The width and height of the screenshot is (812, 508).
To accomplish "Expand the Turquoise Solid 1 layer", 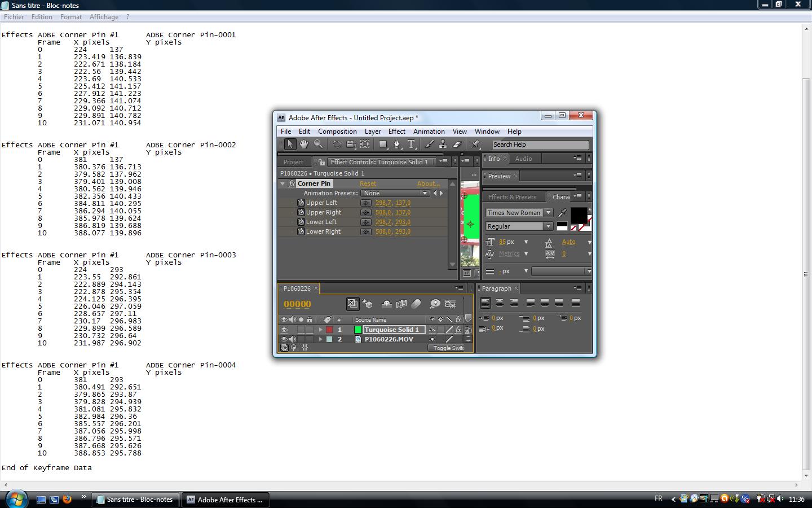I will pyautogui.click(x=321, y=330).
